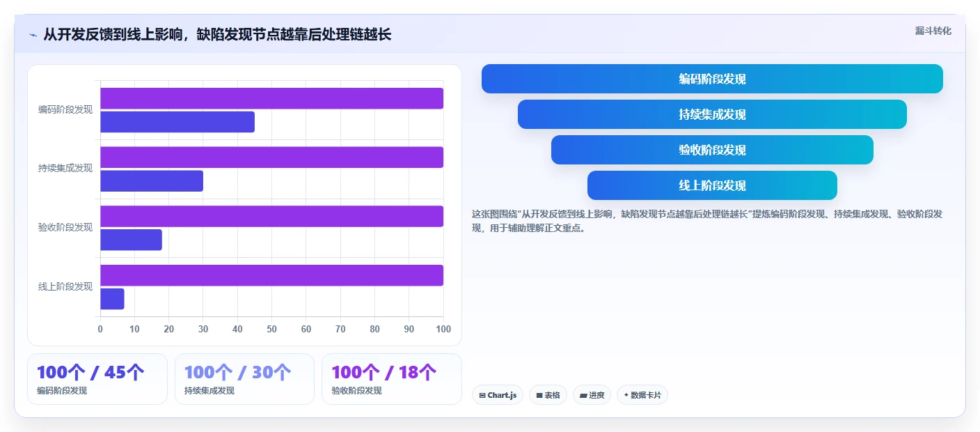
Task: Click blue 30 bar for 持续集成发现
Action: pyautogui.click(x=152, y=180)
